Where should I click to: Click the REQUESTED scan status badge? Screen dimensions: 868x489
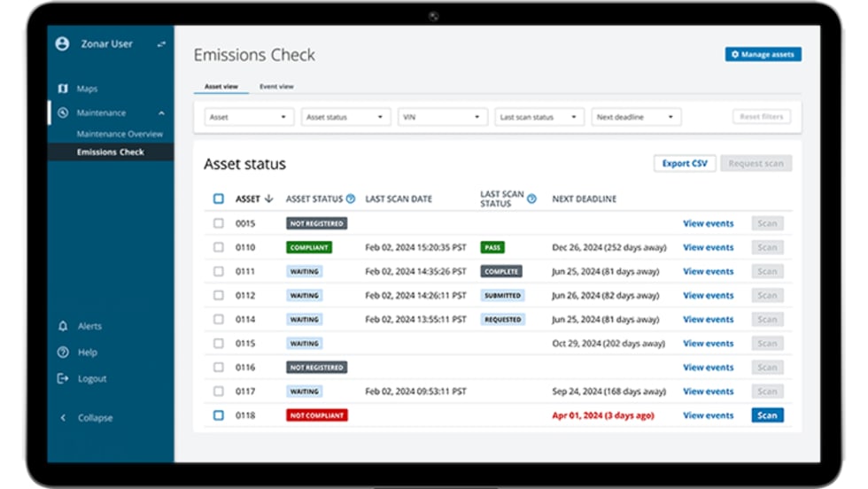(x=503, y=320)
